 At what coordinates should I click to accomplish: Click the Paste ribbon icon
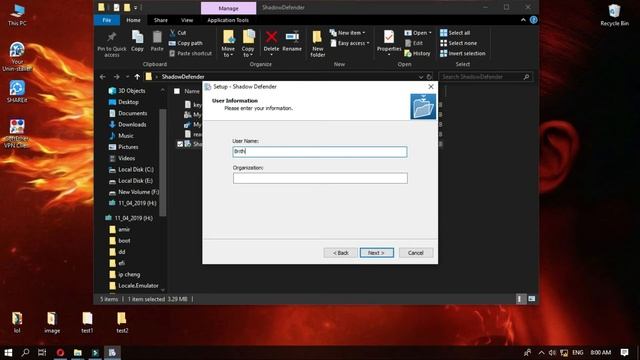[157, 38]
